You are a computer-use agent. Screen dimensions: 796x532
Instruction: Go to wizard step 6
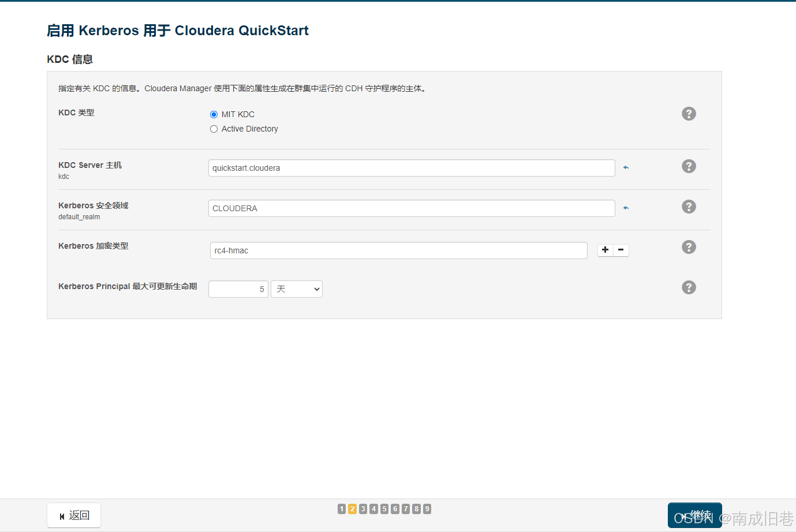coord(395,509)
